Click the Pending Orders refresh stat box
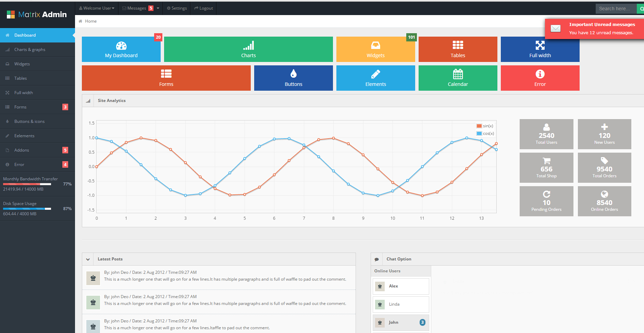 (546, 201)
